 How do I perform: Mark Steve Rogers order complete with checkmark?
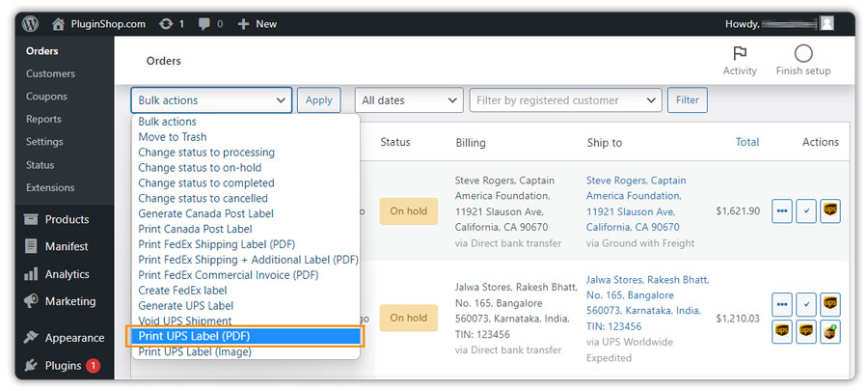[x=806, y=211]
